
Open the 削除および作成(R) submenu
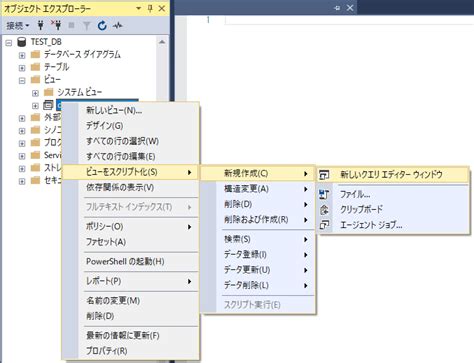point(258,220)
